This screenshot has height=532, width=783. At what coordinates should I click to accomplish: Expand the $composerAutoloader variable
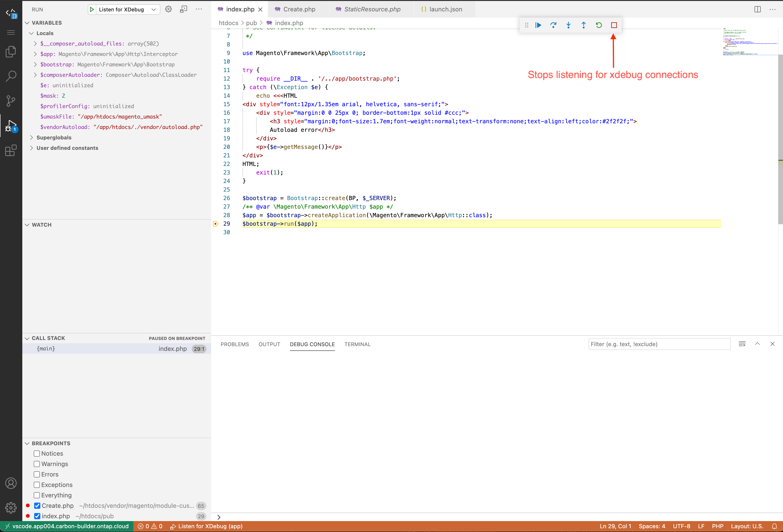tap(35, 75)
